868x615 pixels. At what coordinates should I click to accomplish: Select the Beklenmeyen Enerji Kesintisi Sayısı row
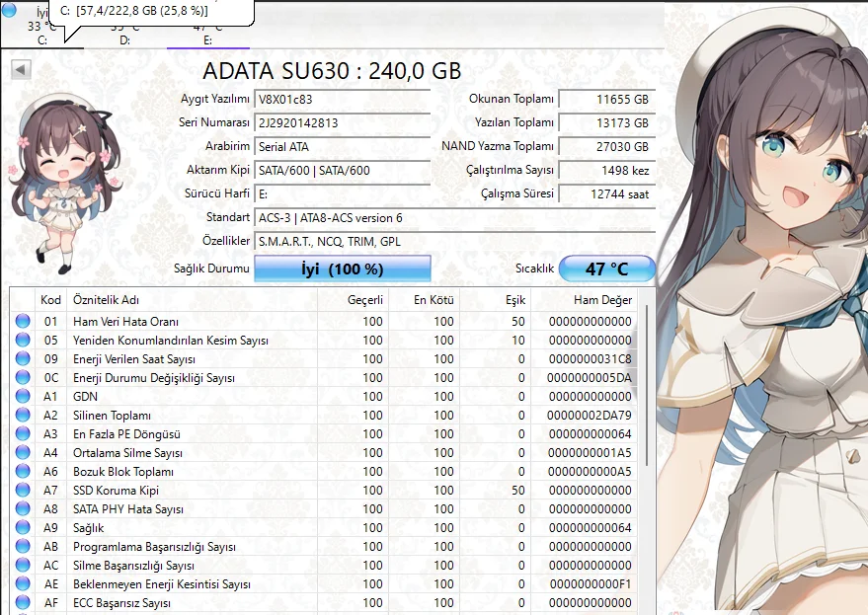[324, 584]
